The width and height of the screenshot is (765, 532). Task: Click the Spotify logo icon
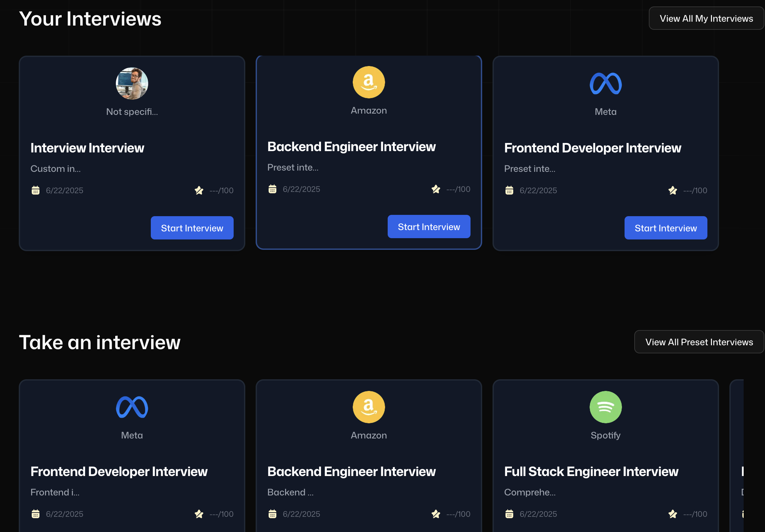[x=605, y=407]
